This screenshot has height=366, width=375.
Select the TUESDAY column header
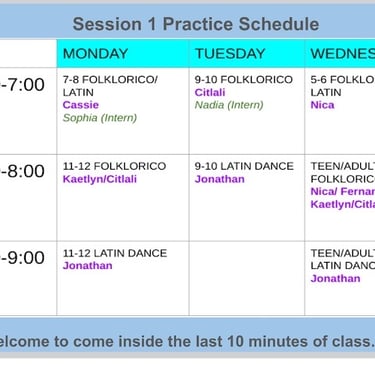point(247,54)
